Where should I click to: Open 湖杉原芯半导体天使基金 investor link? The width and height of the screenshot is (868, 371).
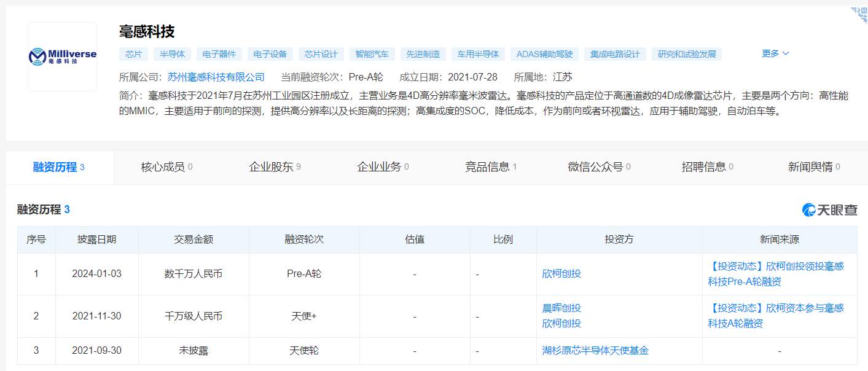click(595, 351)
